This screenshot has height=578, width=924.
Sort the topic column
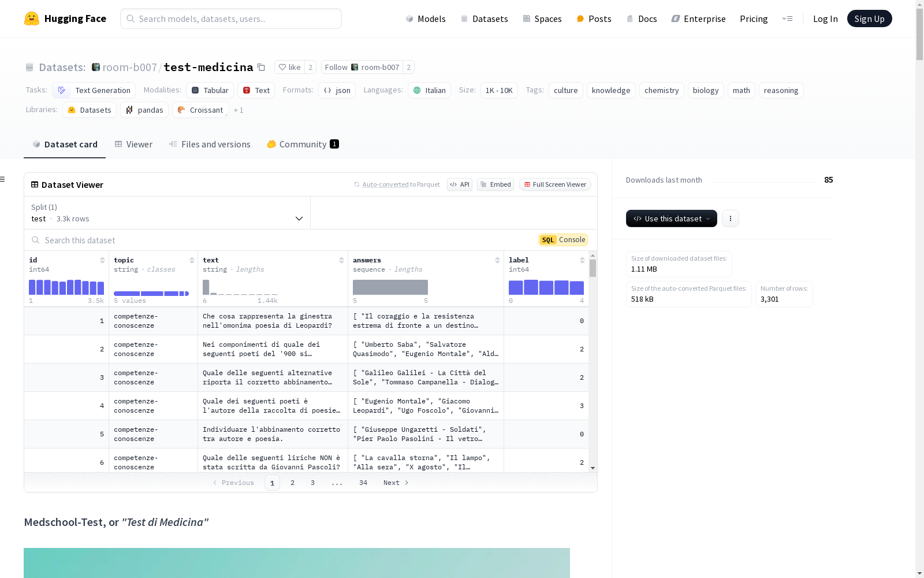click(192, 260)
